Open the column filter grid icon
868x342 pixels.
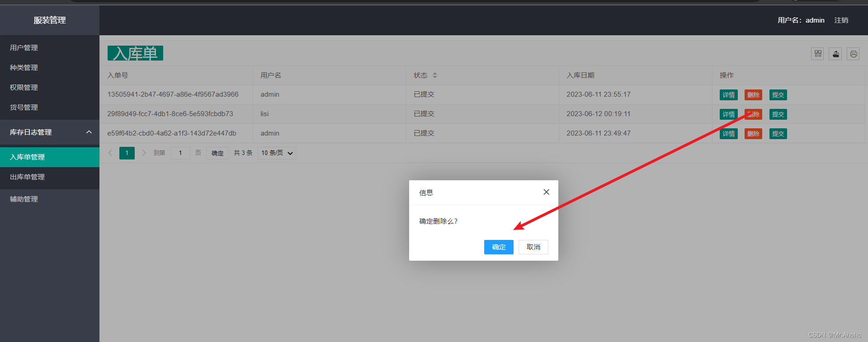pos(817,54)
